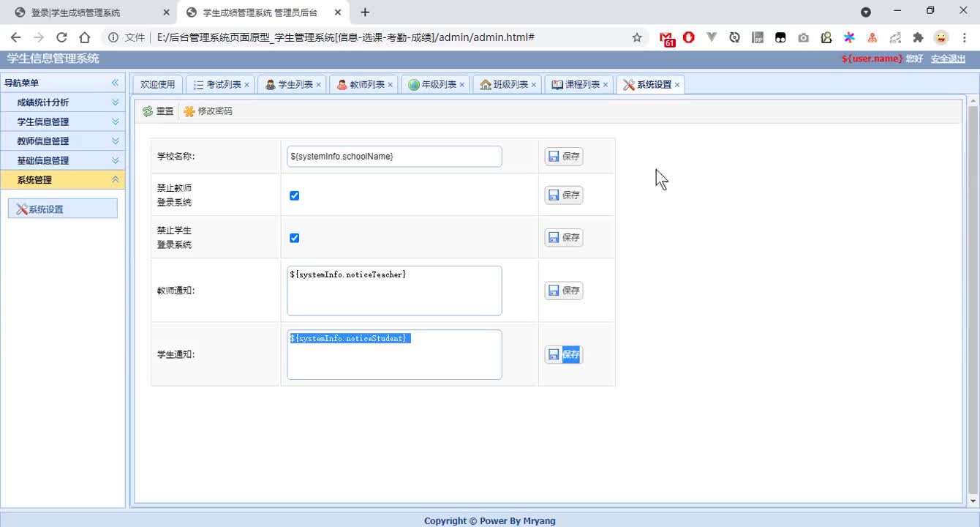Screen dimensions: 980x527
Task: Bookmark page with star icon
Action: tap(637, 37)
